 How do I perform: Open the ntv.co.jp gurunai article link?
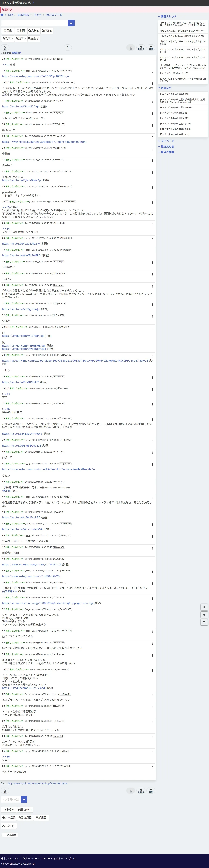tap(44, 142)
